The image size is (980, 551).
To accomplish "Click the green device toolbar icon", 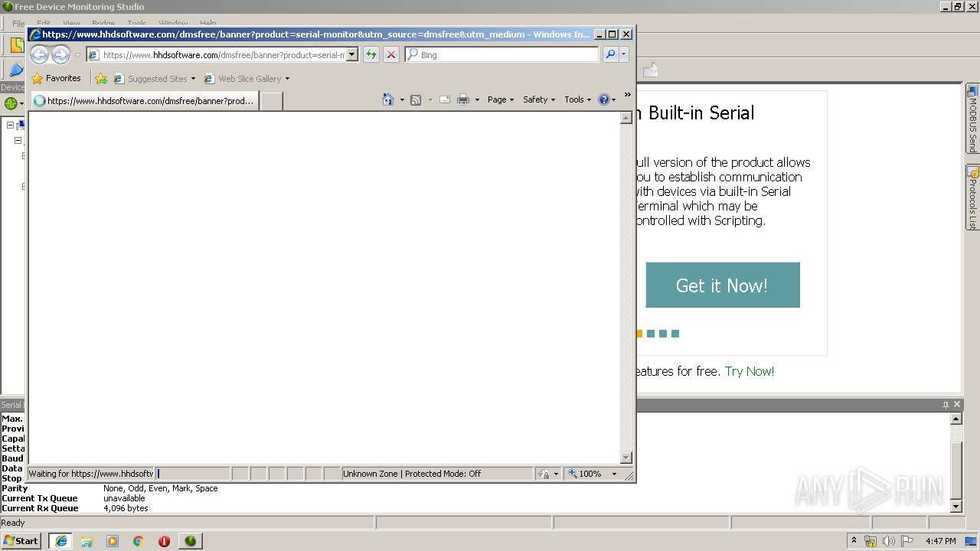I will [11, 103].
